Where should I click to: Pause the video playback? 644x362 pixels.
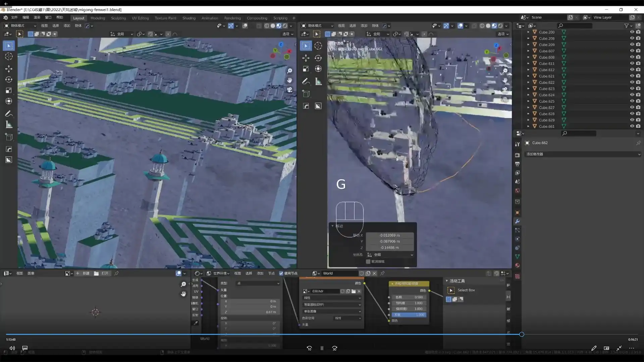[322, 348]
